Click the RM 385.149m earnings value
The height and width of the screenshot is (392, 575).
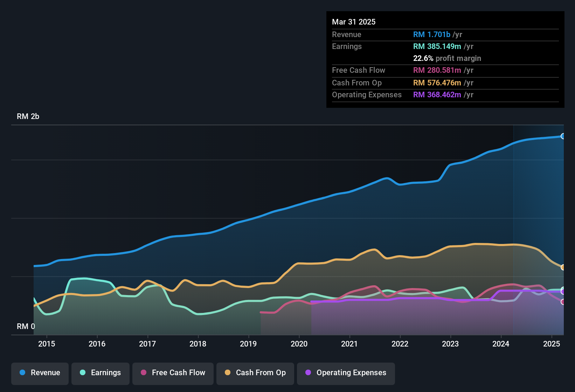[437, 47]
